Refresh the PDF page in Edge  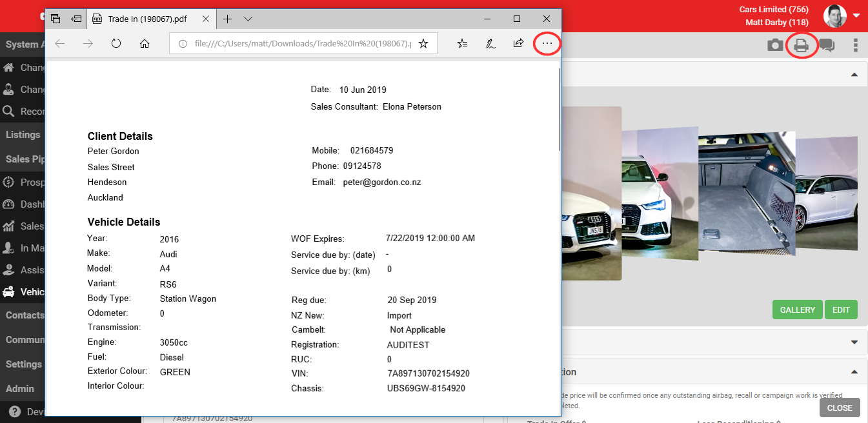[x=116, y=44]
